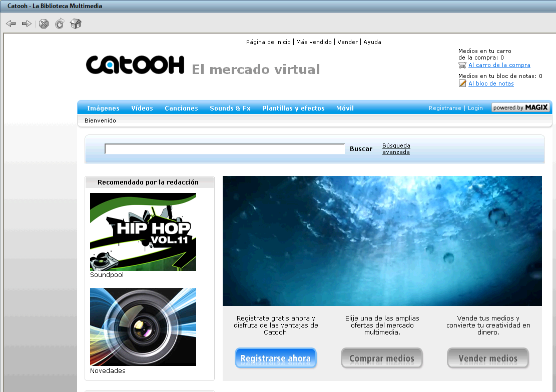
Task: Open the Búsqueda avanzada link
Action: tap(396, 149)
